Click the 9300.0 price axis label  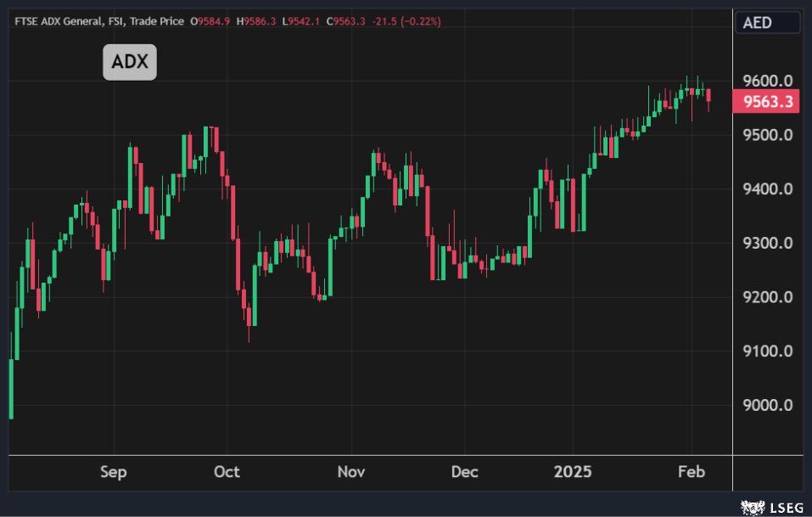coord(768,243)
